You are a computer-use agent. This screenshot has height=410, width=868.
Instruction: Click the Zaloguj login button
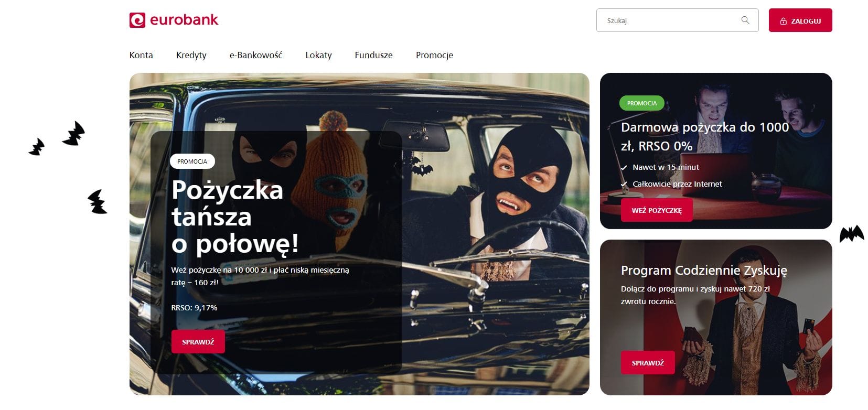[800, 20]
